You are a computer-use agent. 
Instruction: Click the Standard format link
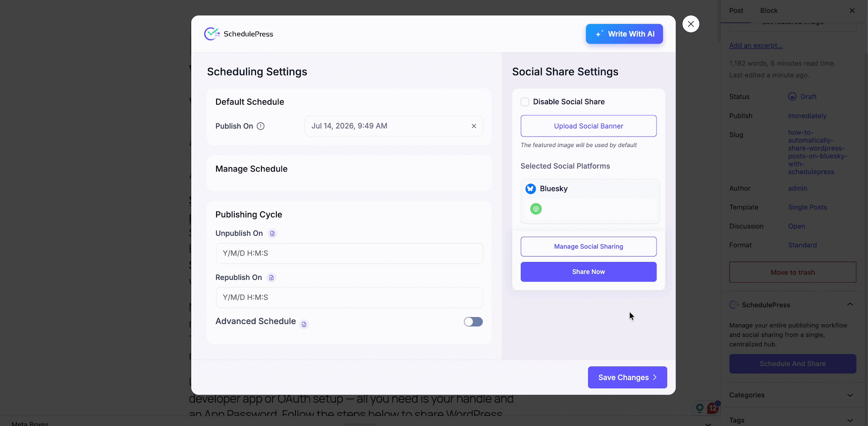click(802, 245)
